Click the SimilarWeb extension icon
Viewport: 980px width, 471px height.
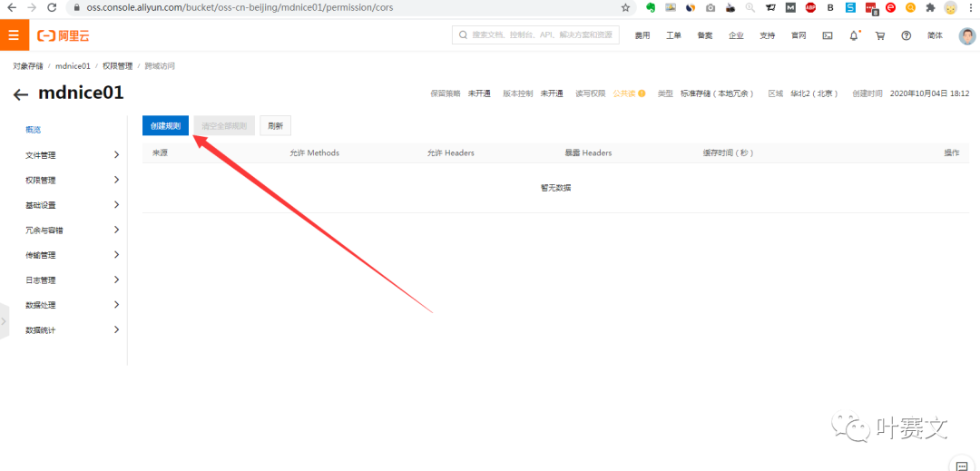[691, 8]
